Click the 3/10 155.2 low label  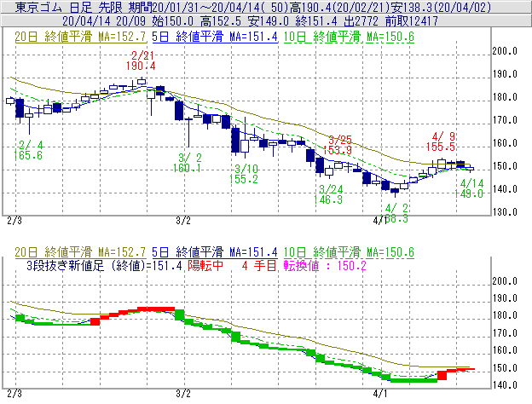tap(244, 174)
